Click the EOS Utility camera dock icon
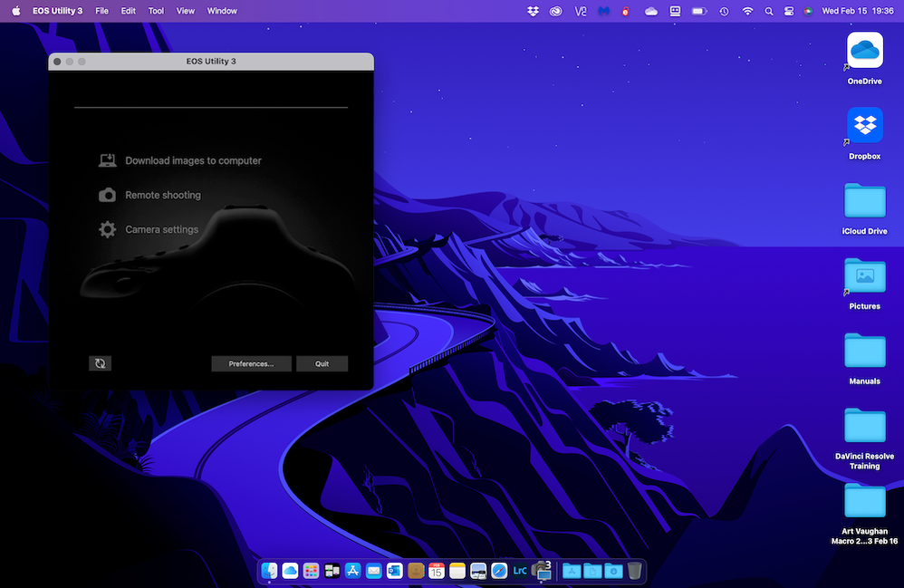Viewport: 904px width, 588px height. tap(542, 571)
